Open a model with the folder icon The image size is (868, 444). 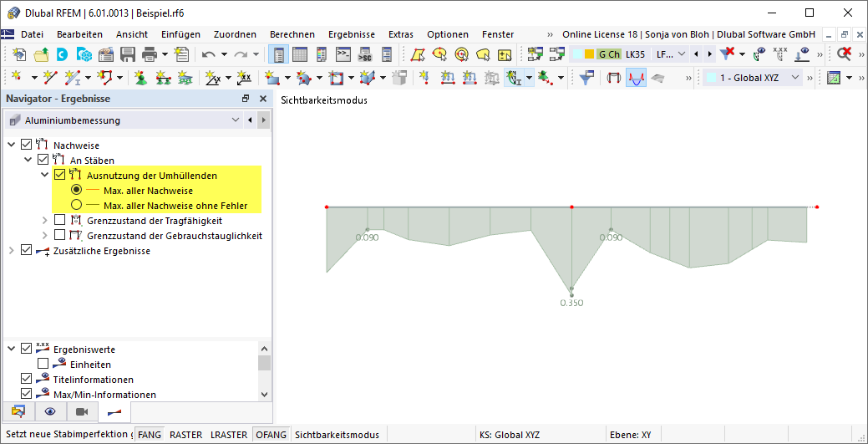coord(42,54)
